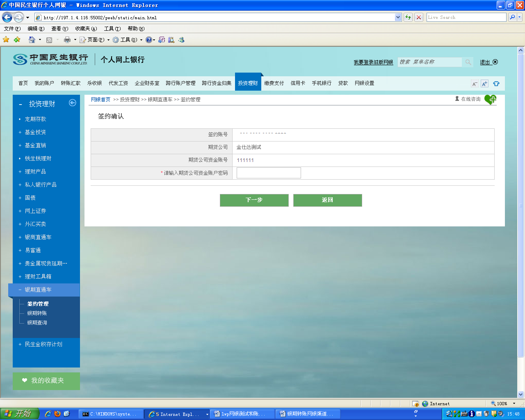Click the Refresh page icon
525x420 pixels.
408,17
